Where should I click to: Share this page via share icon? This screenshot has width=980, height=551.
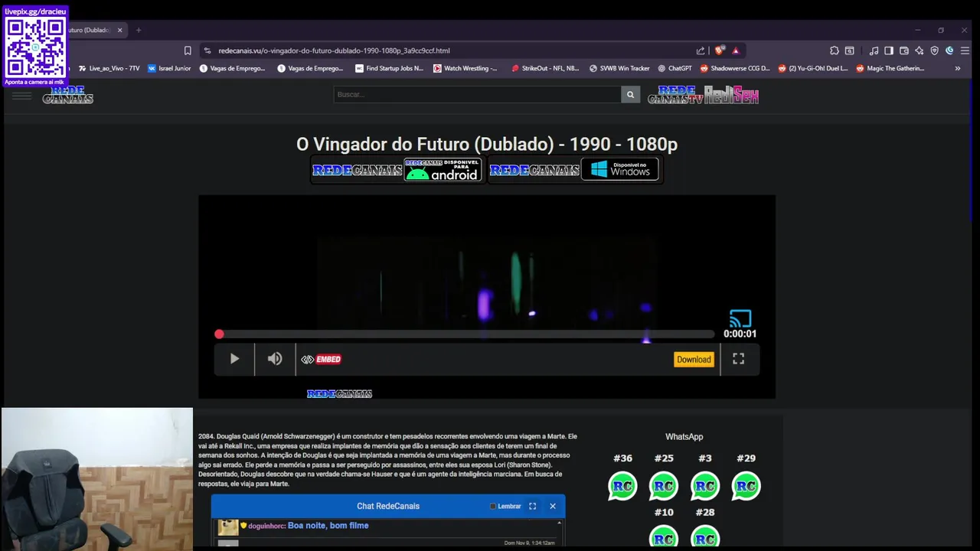[x=701, y=51]
